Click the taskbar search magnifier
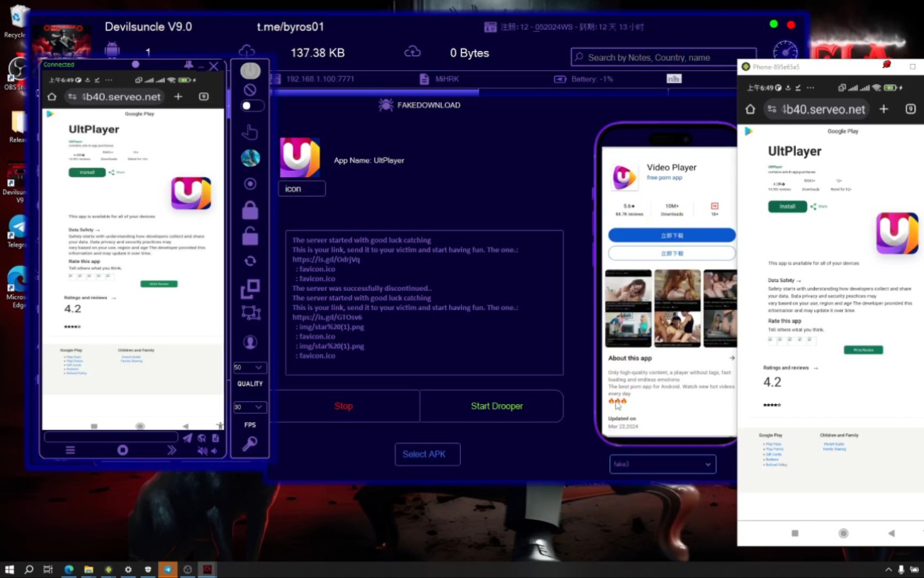This screenshot has height=578, width=924. (x=29, y=569)
